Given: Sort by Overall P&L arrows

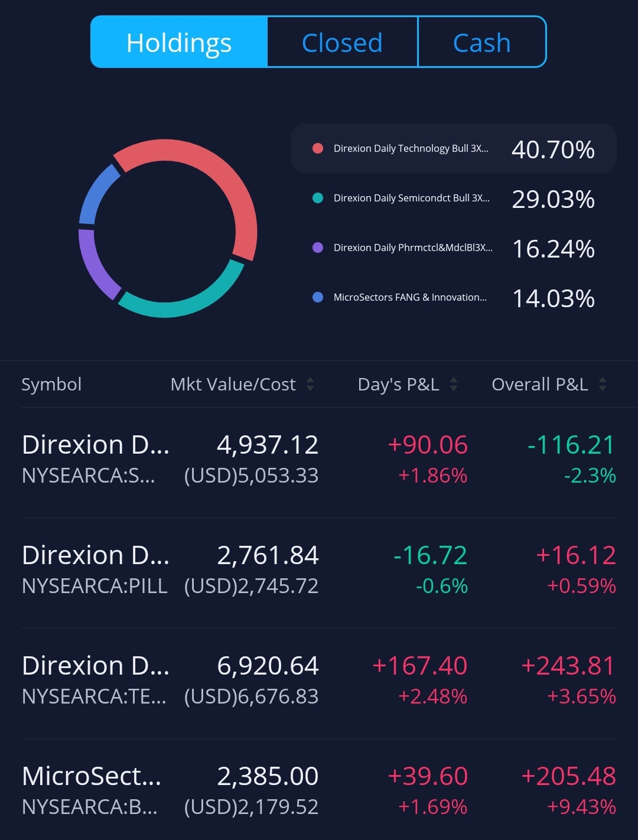Looking at the screenshot, I should 603,385.
